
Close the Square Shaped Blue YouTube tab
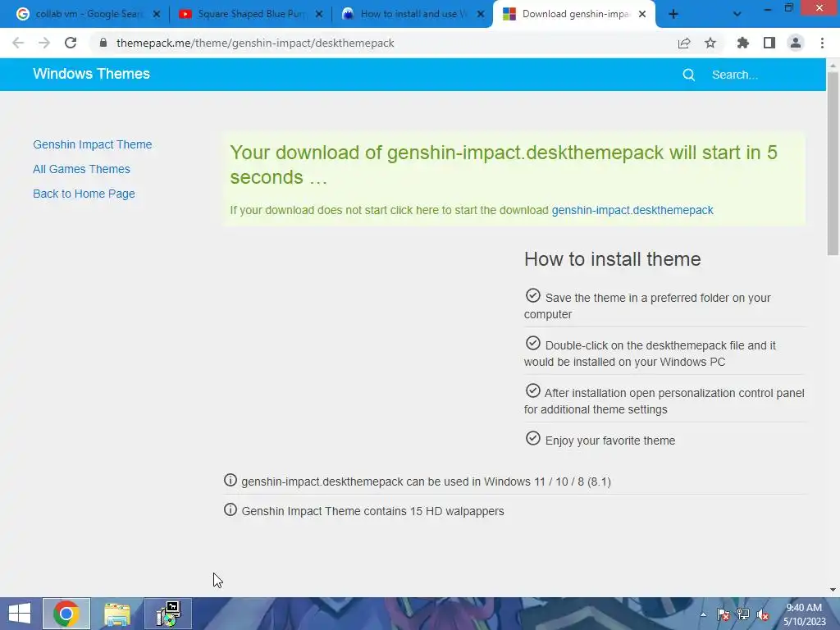319,15
